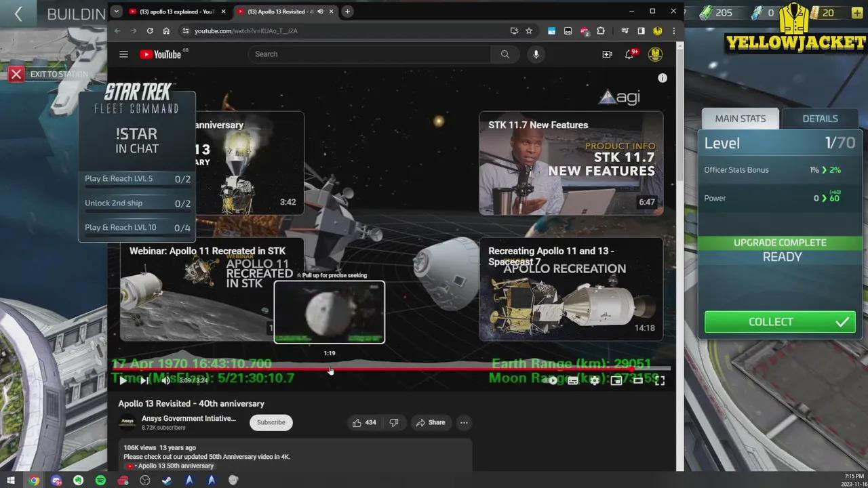Image resolution: width=868 pixels, height=488 pixels.
Task: Toggle the autoplay switch
Action: coord(552,380)
